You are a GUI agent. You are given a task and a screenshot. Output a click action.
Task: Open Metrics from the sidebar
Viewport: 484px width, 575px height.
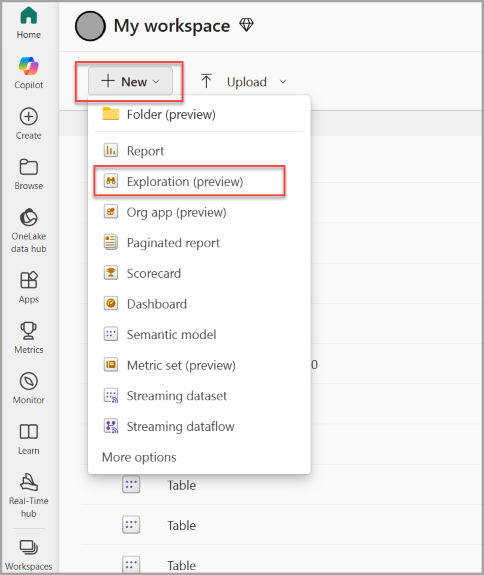click(29, 338)
